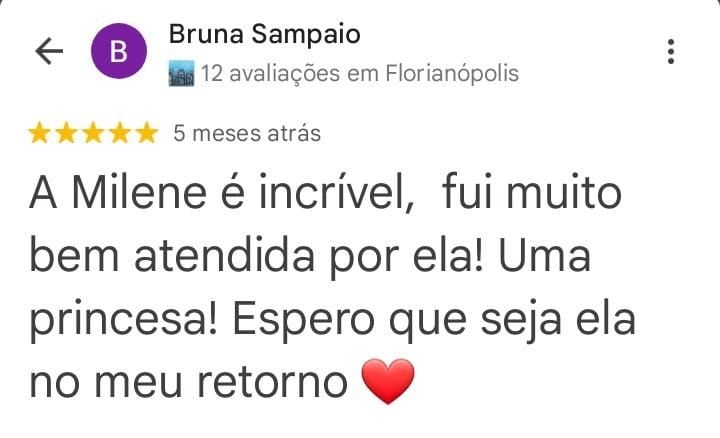Screen dimensions: 720x438
Task: Select the second yellow rating star
Action: coord(67,133)
